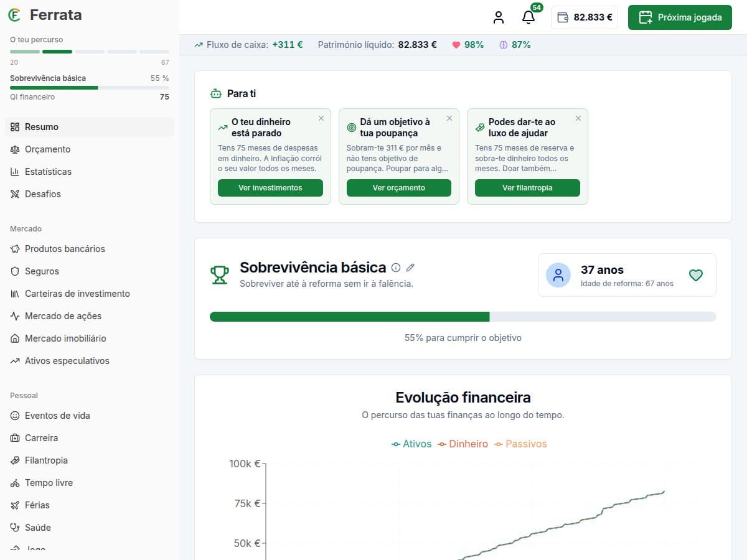Advance with the Próxima jogada button
Viewport: 747px width, 560px height.
(x=680, y=17)
